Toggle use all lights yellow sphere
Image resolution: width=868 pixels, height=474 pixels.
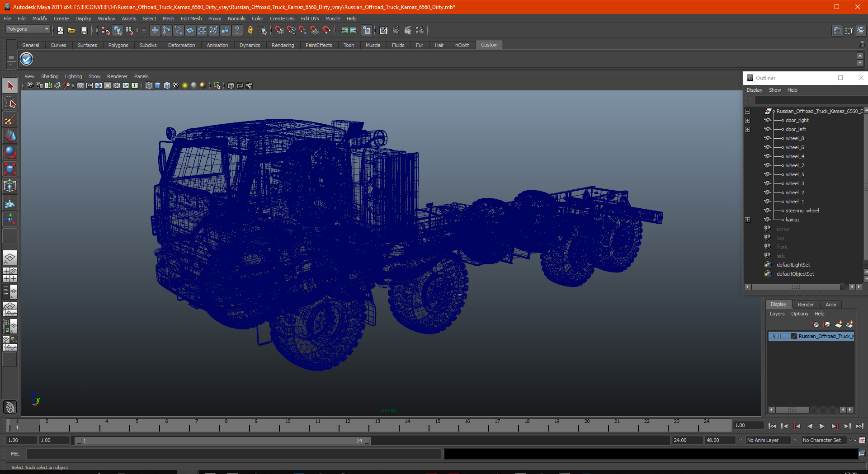coord(184,85)
